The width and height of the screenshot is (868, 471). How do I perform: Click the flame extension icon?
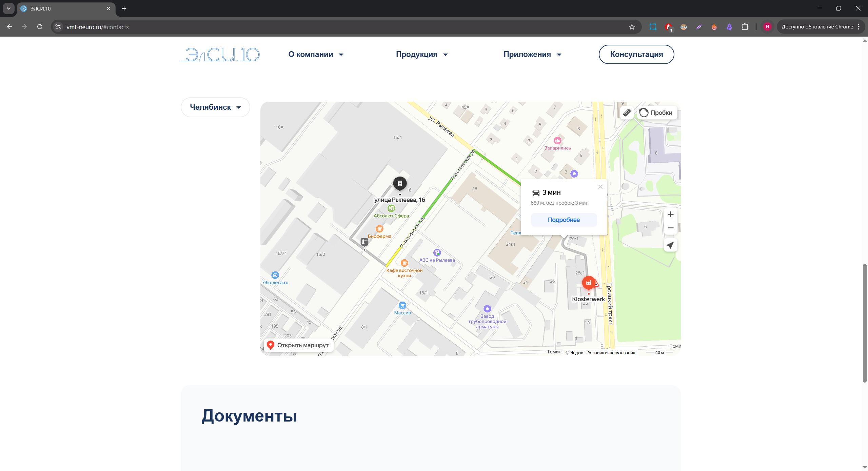(x=714, y=27)
